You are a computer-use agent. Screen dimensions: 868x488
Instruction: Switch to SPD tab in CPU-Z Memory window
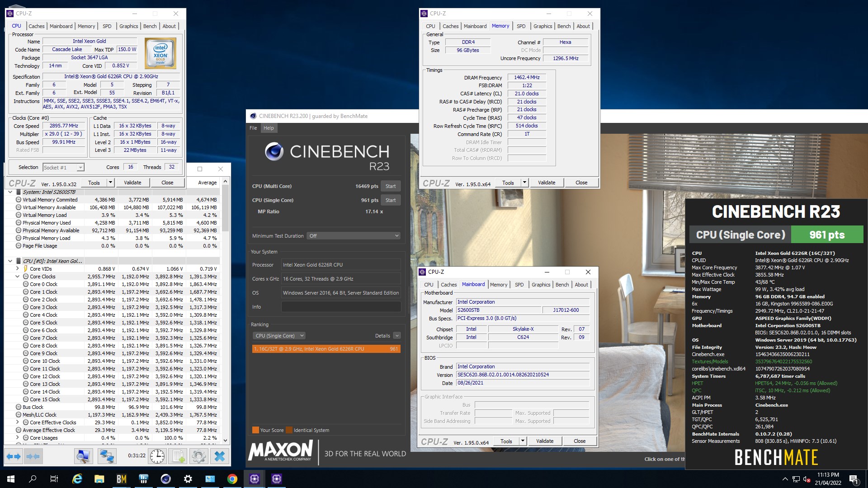(521, 26)
